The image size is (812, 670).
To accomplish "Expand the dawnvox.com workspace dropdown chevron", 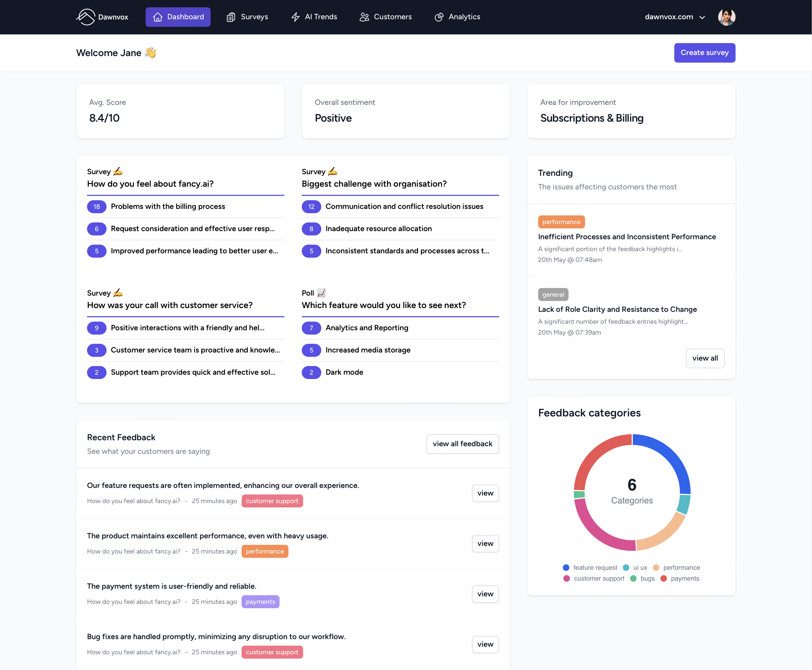I will click(702, 17).
